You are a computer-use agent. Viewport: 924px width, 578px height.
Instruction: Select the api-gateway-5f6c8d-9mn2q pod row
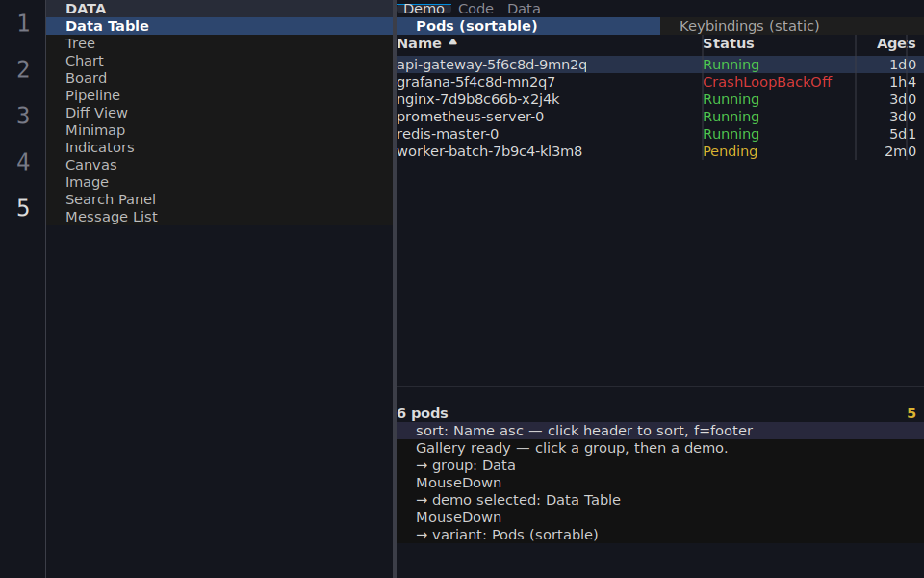pos(660,65)
